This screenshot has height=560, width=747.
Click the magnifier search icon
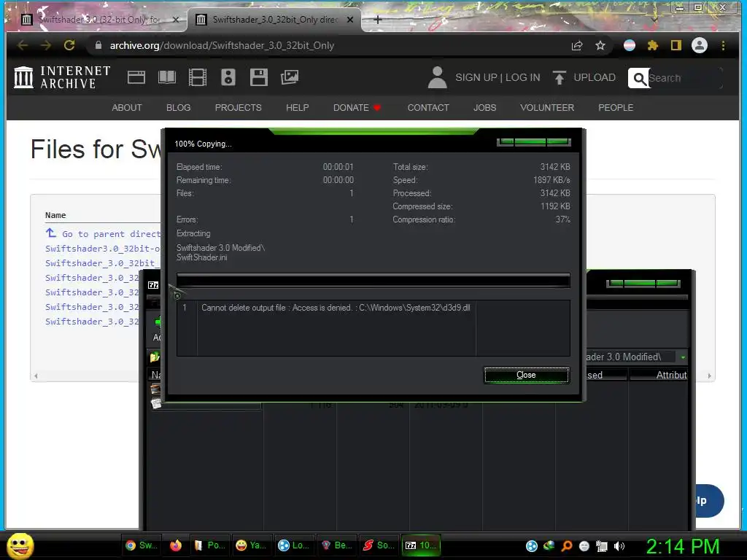[639, 78]
